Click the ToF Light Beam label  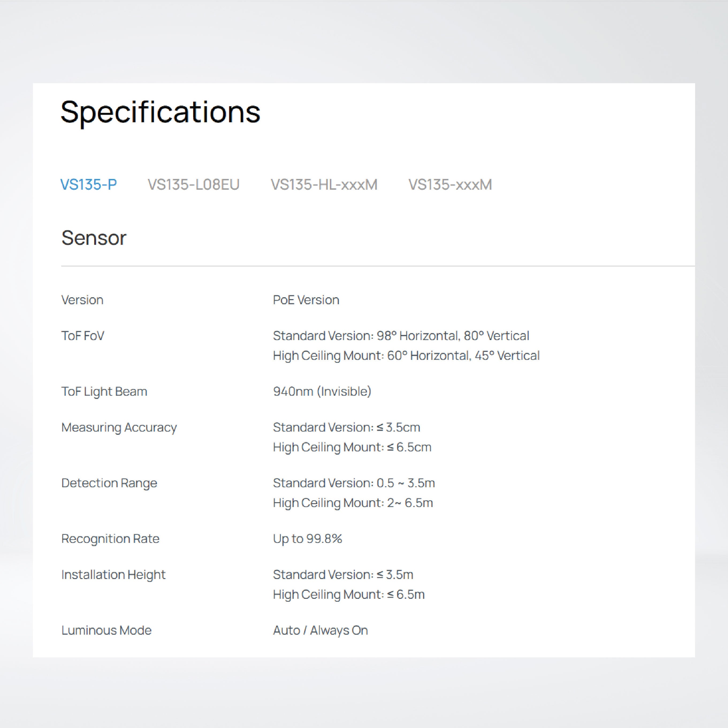point(104,391)
